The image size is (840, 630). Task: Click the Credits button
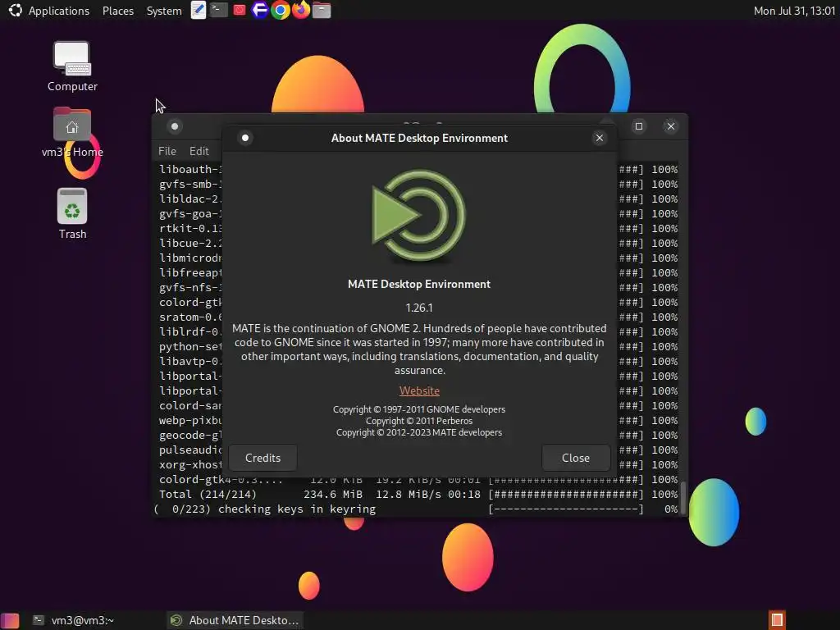262,458
